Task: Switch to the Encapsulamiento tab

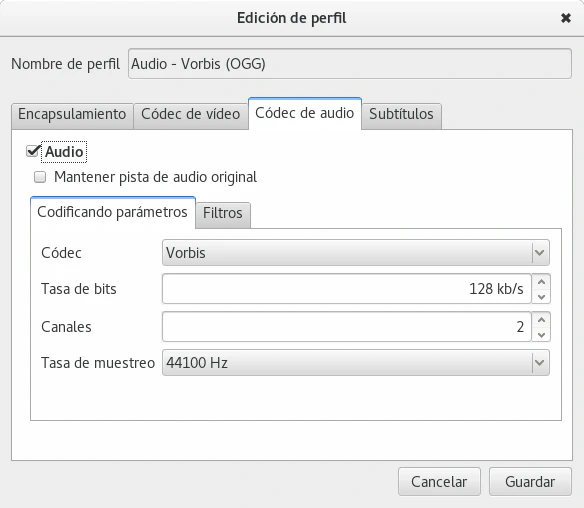Action: tap(72, 115)
